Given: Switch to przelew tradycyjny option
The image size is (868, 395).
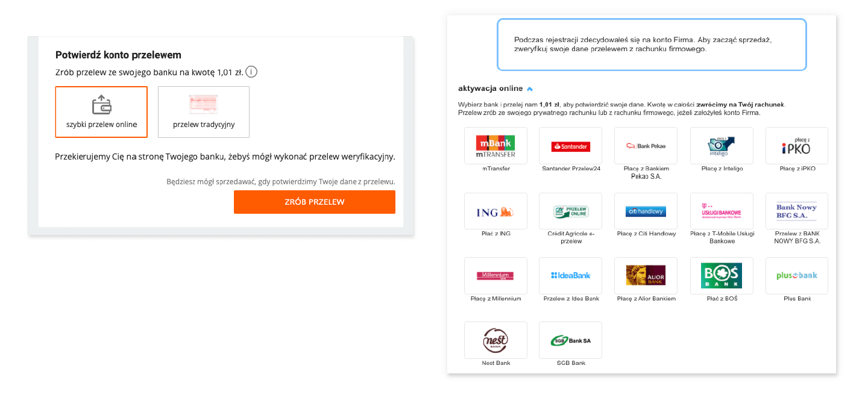Looking at the screenshot, I should 204,112.
